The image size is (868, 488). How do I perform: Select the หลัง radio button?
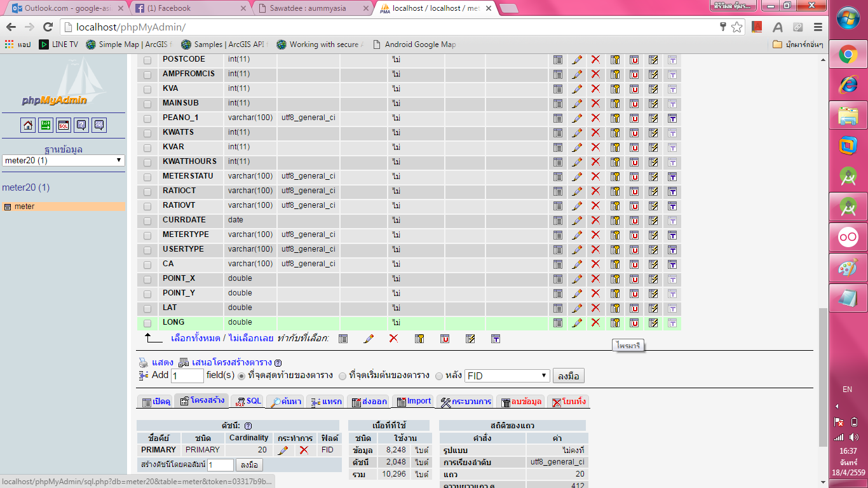pyautogui.click(x=438, y=376)
